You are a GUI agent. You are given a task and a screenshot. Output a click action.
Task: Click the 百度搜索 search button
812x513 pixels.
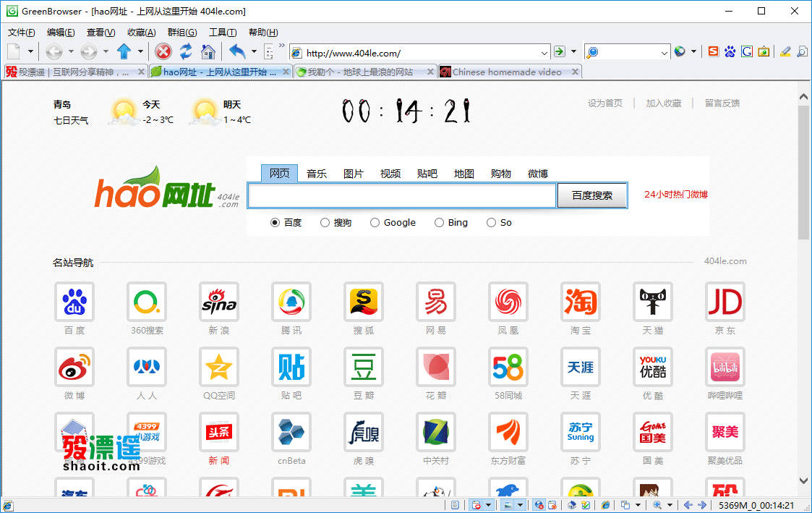point(592,195)
